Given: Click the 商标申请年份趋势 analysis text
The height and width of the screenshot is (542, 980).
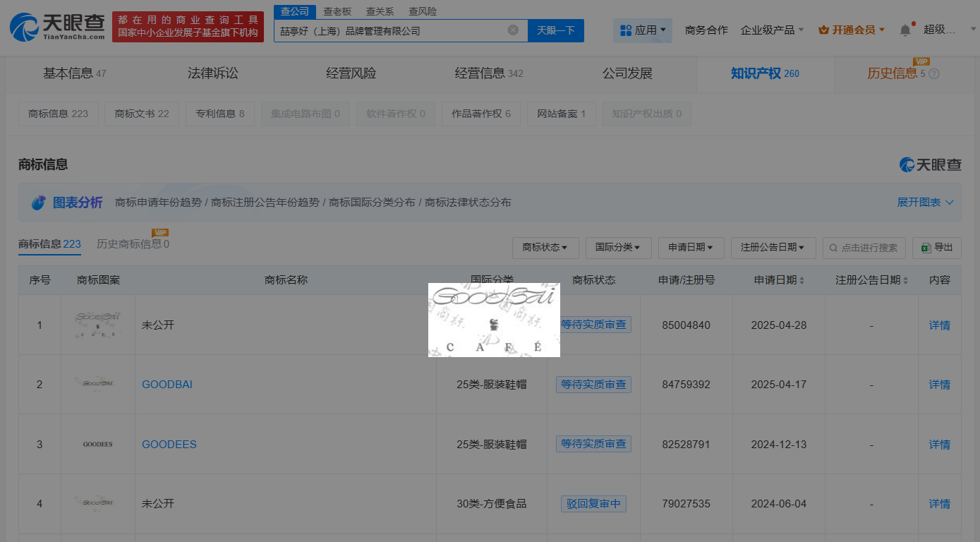Looking at the screenshot, I should click(159, 203).
